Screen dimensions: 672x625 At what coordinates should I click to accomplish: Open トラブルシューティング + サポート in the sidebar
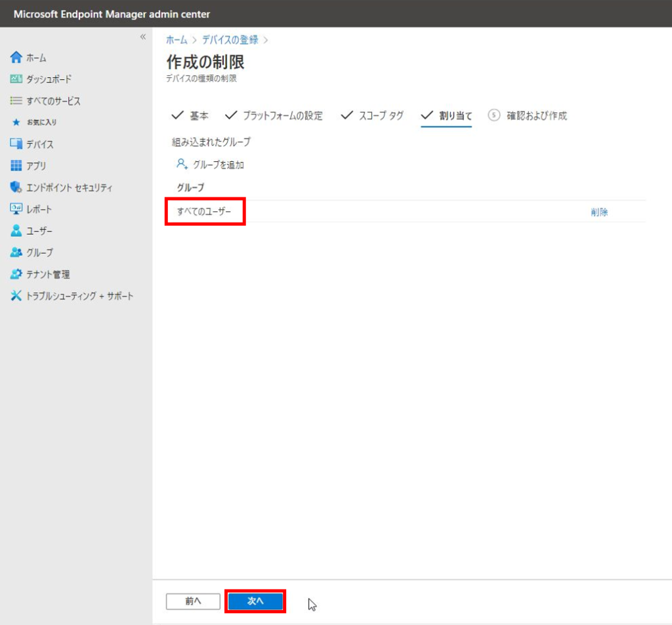(79, 296)
